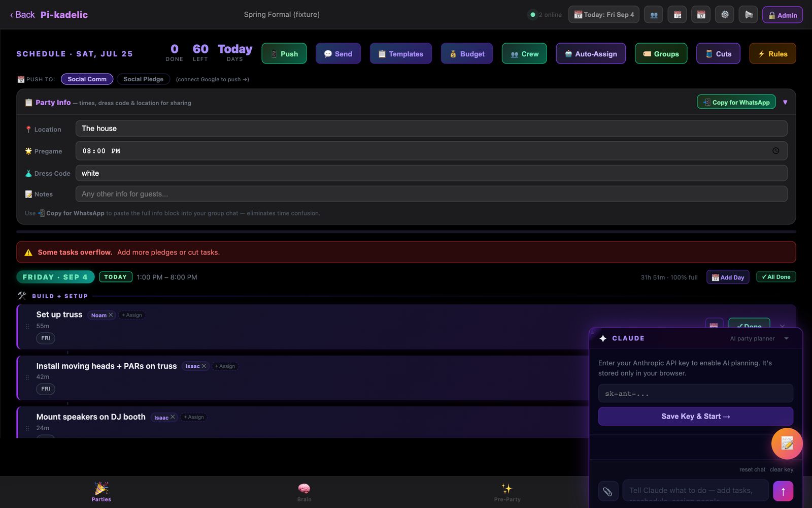Image resolution: width=812 pixels, height=508 pixels.
Task: Click the Some tasks overflow warning banner
Action: tap(406, 252)
